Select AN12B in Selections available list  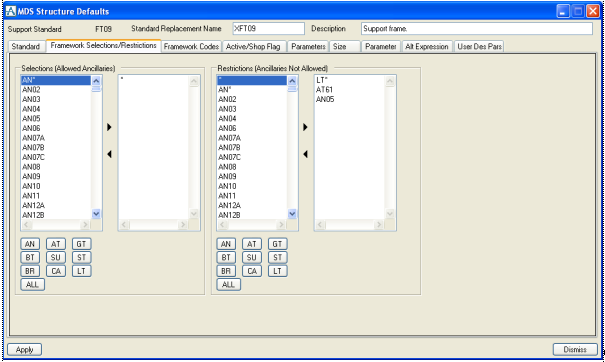pos(56,215)
